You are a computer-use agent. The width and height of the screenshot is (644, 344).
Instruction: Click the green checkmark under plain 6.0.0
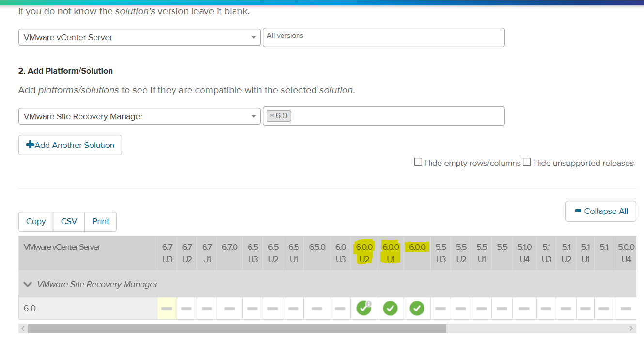tap(417, 308)
